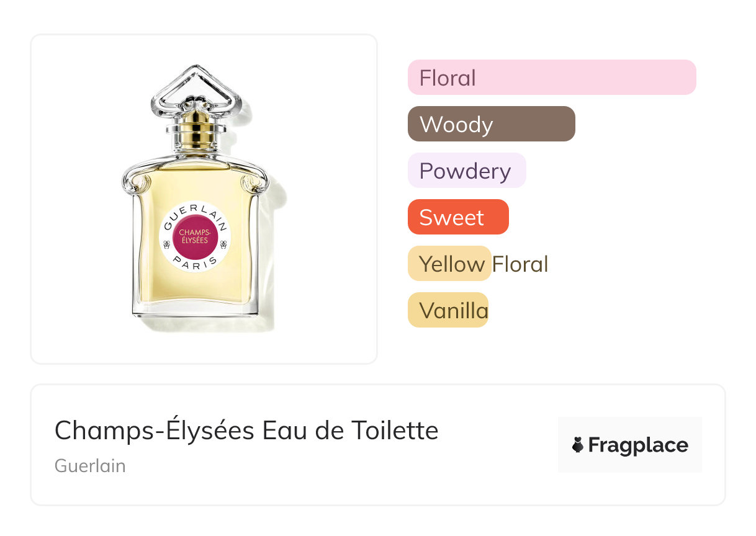The image size is (756, 536).
Task: Select the Floral accord bar
Action: click(x=551, y=78)
